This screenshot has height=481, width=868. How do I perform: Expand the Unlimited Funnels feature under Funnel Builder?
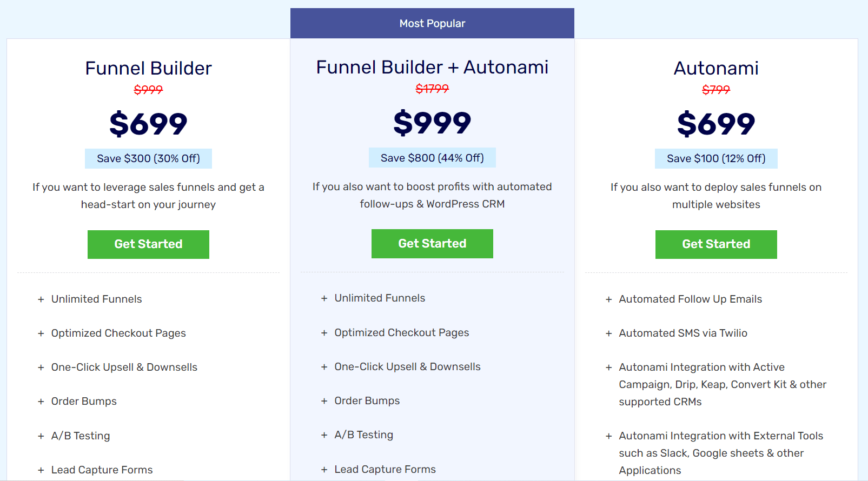coord(96,299)
